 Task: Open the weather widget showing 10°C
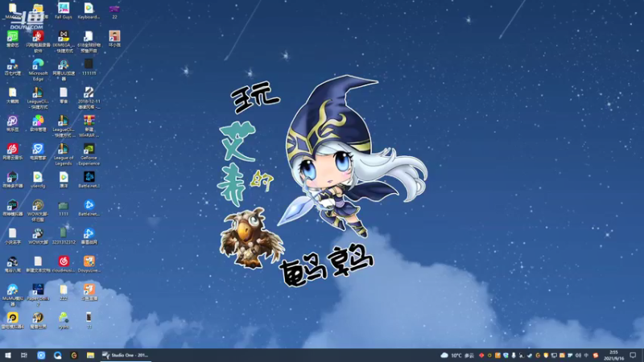457,356
